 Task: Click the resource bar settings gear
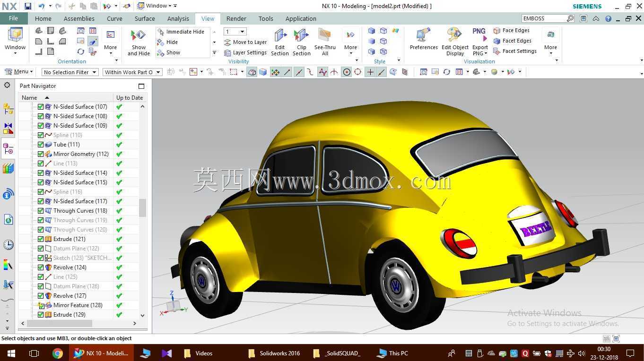(x=7, y=85)
